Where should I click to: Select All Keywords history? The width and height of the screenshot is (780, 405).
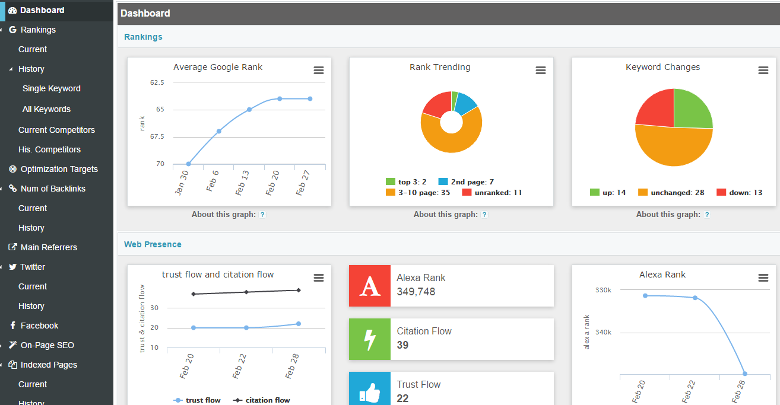tap(46, 109)
